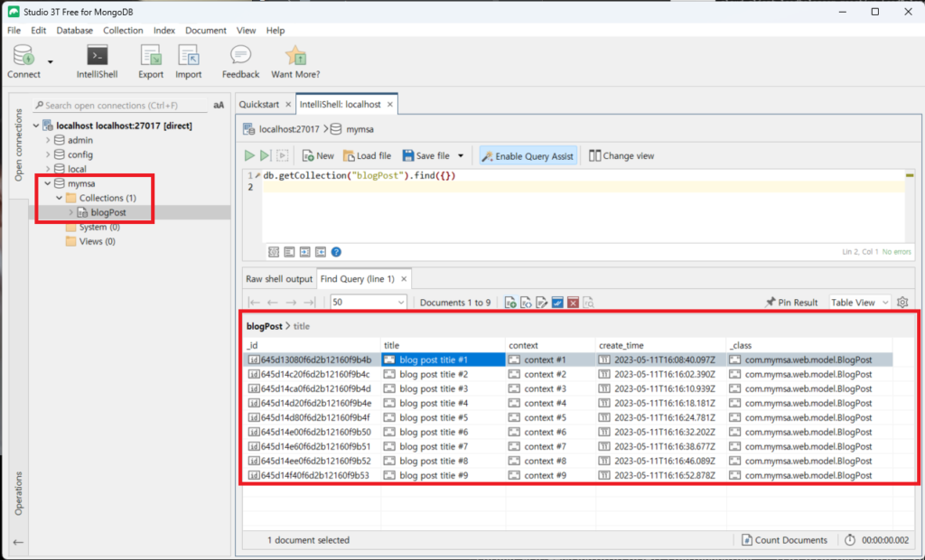The image size is (925, 560).
Task: Open the Operations side tab
Action: (18, 493)
